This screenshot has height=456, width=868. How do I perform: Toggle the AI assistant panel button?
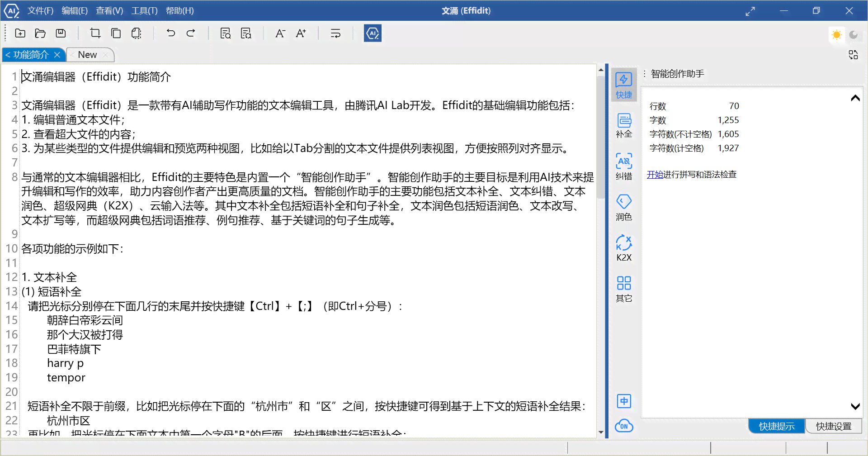373,33
